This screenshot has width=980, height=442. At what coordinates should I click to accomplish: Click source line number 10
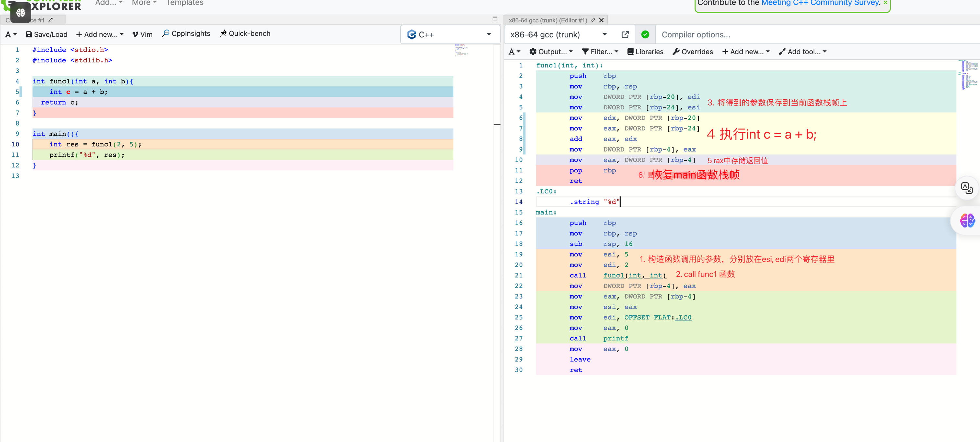[15, 144]
